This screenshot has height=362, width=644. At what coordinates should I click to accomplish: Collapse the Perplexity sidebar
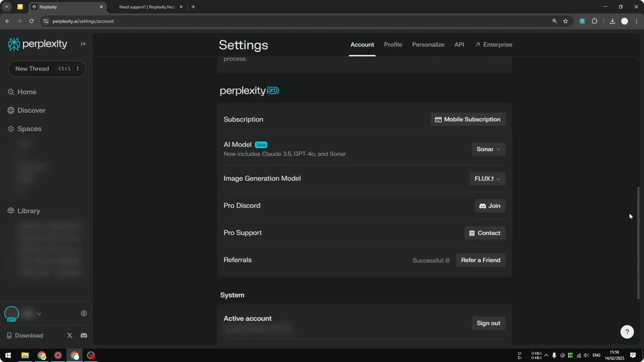coord(84,44)
